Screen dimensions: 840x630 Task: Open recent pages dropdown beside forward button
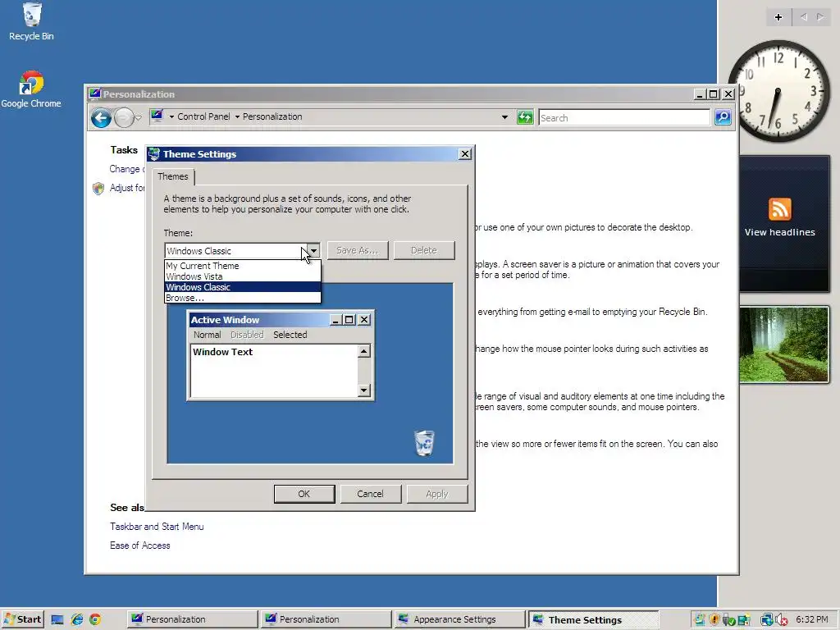(138, 118)
